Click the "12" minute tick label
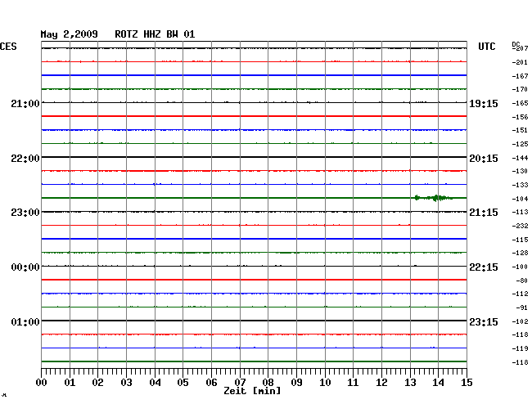The height and width of the screenshot is (404, 532). pyautogui.click(x=381, y=383)
